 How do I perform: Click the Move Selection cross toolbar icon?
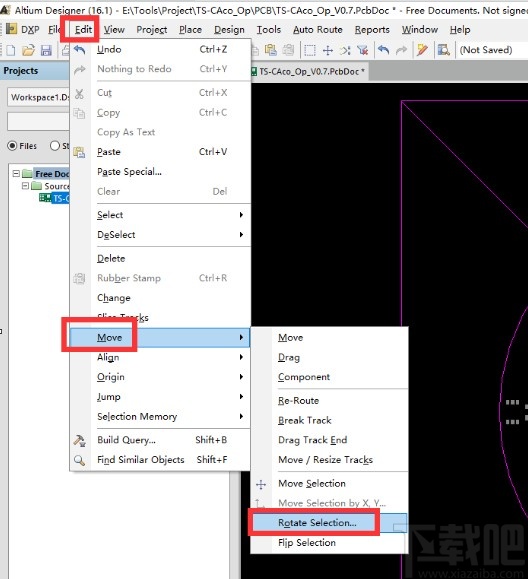(328, 50)
